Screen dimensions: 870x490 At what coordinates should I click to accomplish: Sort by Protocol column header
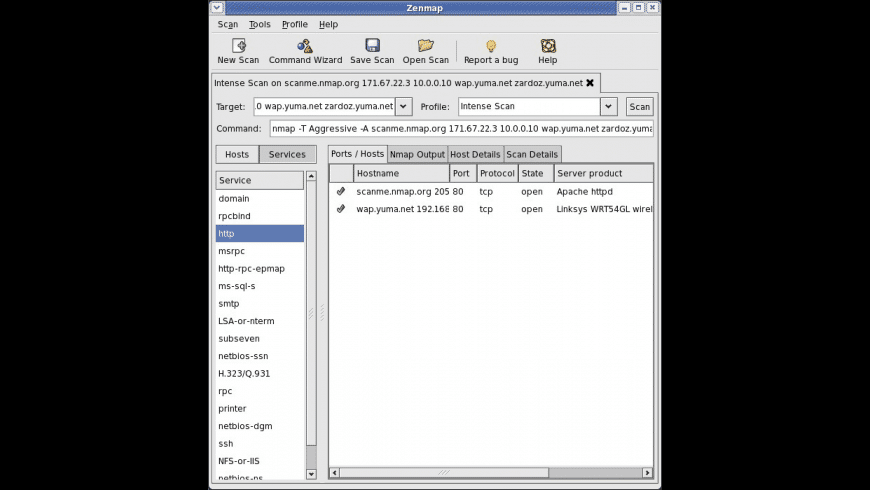coord(498,173)
